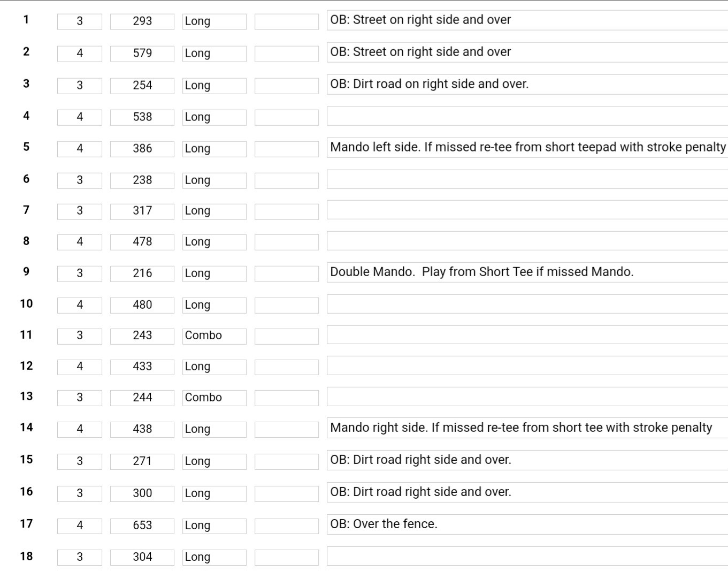Image resolution: width=728 pixels, height=571 pixels.
Task: Click the par field for hole 8
Action: click(80, 242)
